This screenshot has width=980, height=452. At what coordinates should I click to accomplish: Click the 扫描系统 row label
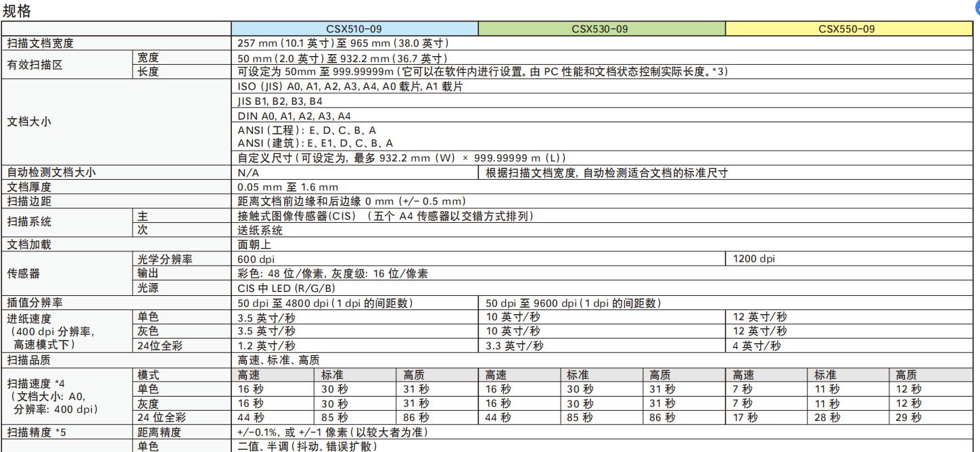click(29, 222)
